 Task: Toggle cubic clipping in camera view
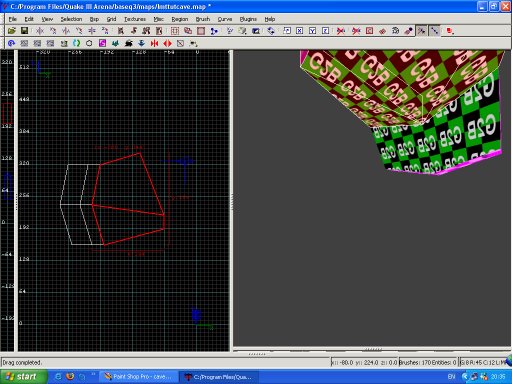(x=256, y=31)
